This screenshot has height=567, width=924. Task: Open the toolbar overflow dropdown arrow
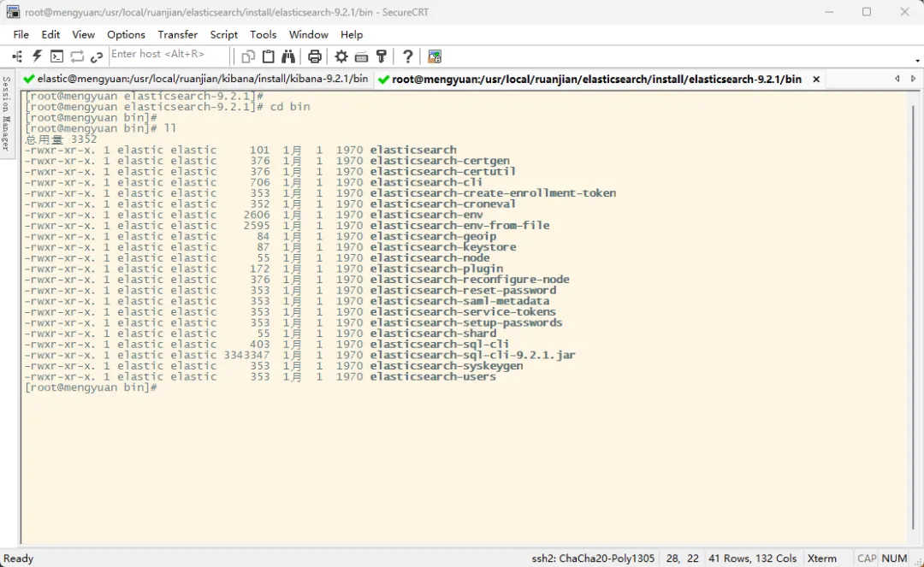point(917,61)
